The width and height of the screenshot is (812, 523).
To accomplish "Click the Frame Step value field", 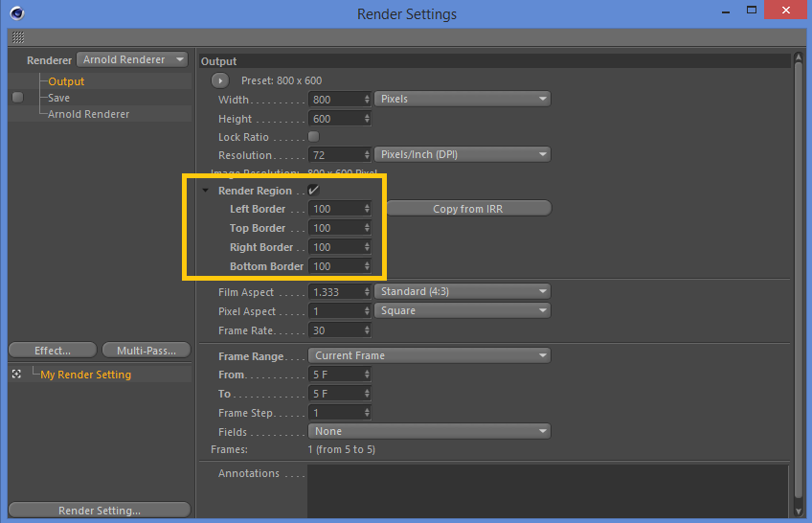I will click(335, 413).
